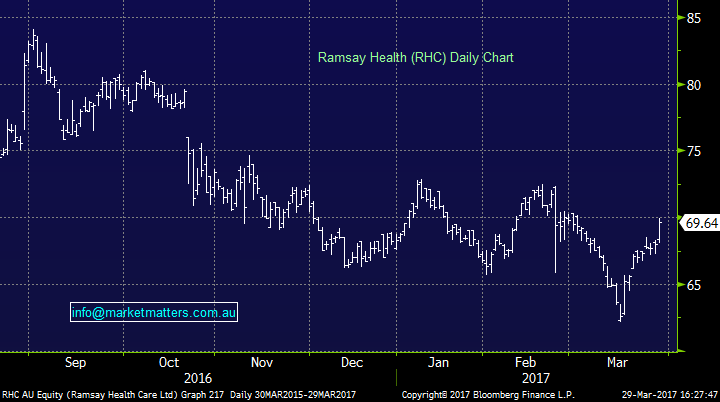Viewport: 720px width, 402px height.
Task: Click the Sep month label
Action: coord(75,363)
